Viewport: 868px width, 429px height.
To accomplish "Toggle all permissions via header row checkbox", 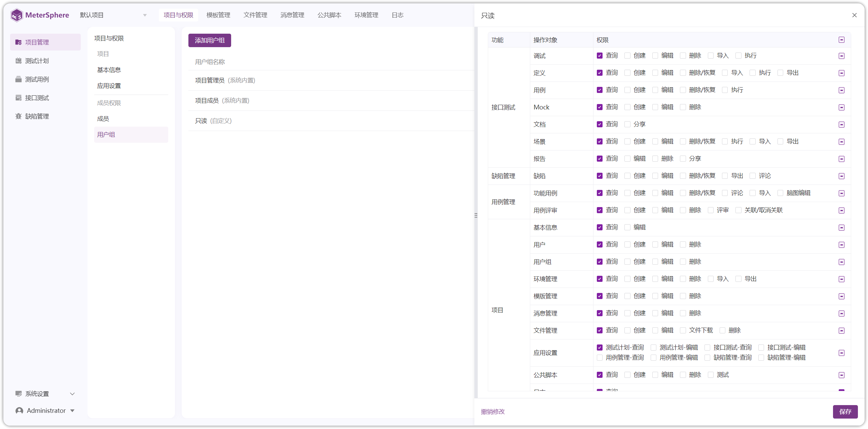I will [x=841, y=40].
